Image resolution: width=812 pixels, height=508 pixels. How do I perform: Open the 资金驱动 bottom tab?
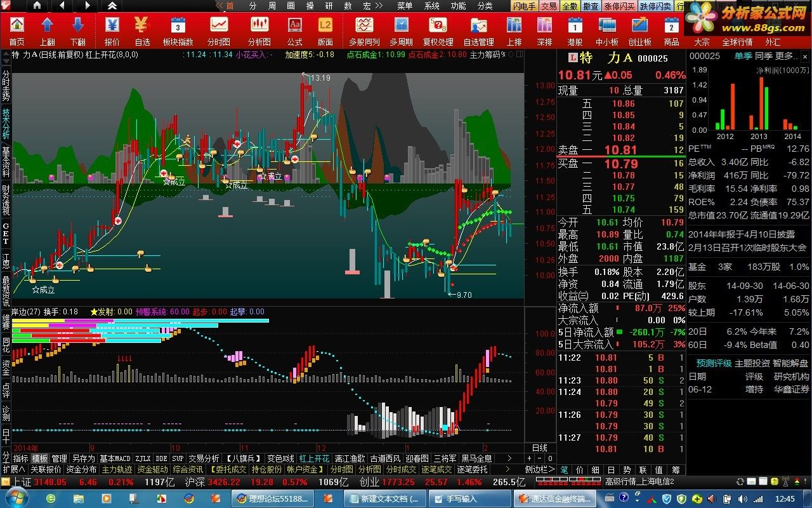click(153, 469)
